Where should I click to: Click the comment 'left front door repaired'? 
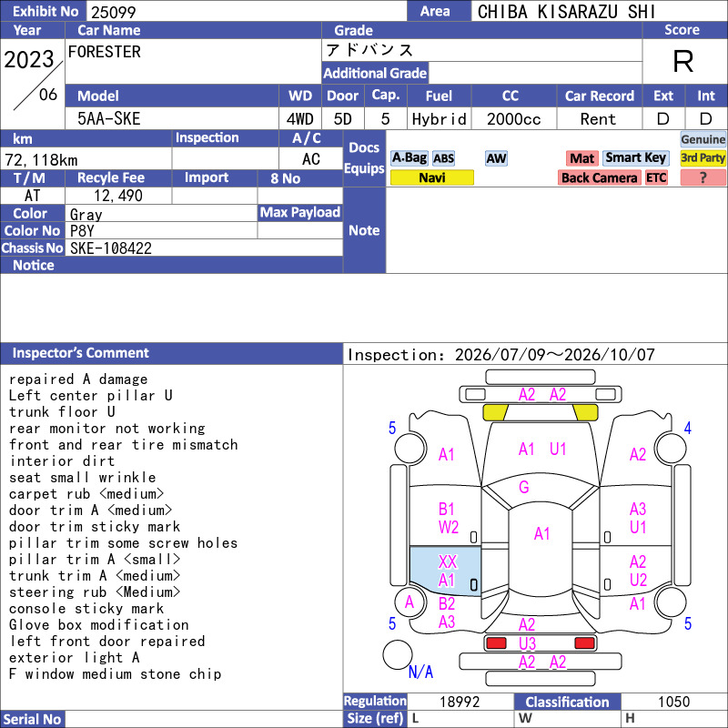tap(107, 642)
